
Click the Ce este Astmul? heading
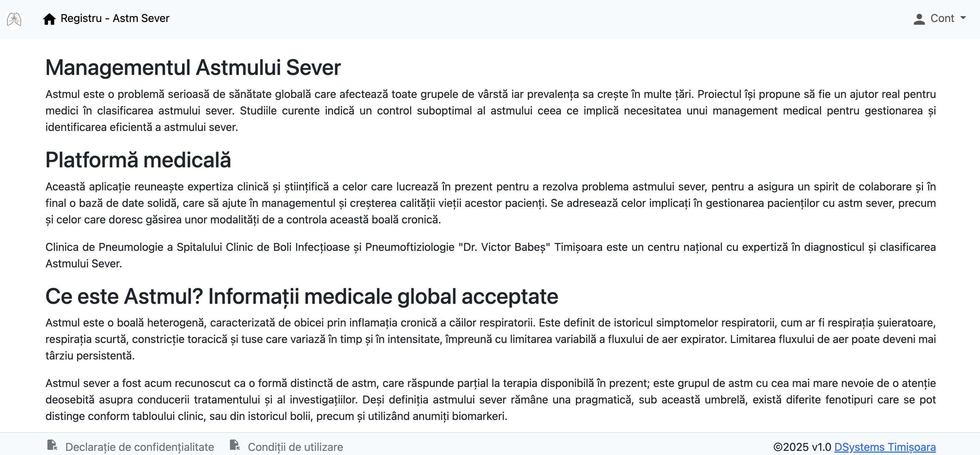[301, 296]
